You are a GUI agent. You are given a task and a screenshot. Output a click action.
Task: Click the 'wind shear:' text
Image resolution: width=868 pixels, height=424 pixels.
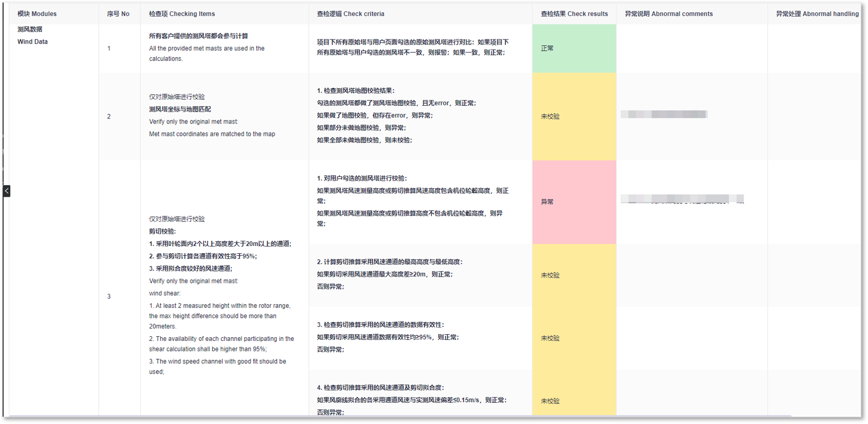click(x=164, y=293)
